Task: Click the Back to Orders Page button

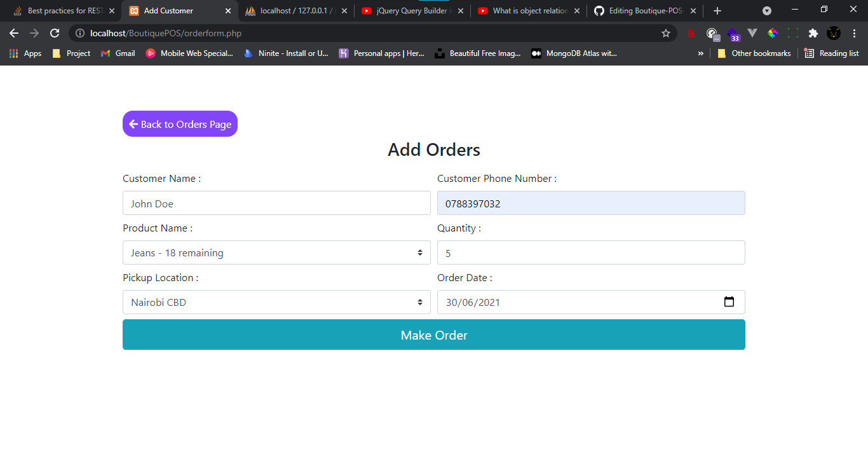Action: (180, 123)
